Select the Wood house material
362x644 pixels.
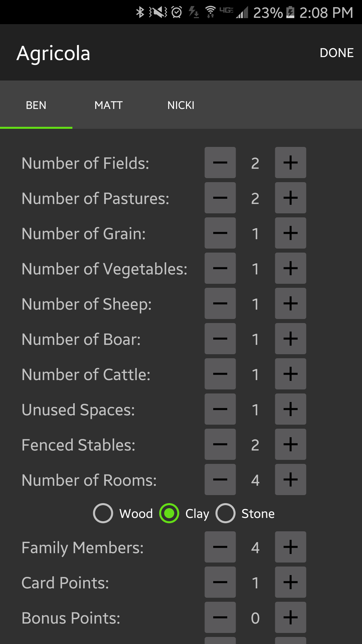103,513
